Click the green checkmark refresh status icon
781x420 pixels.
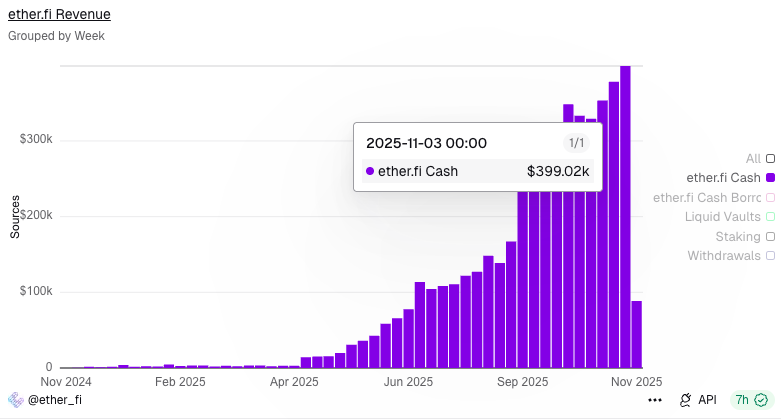[x=761, y=400]
